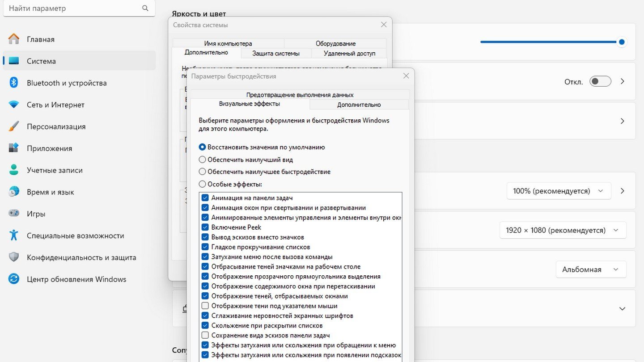Toggle Сглаживание неровностей экранных шрифтов

[x=205, y=316]
